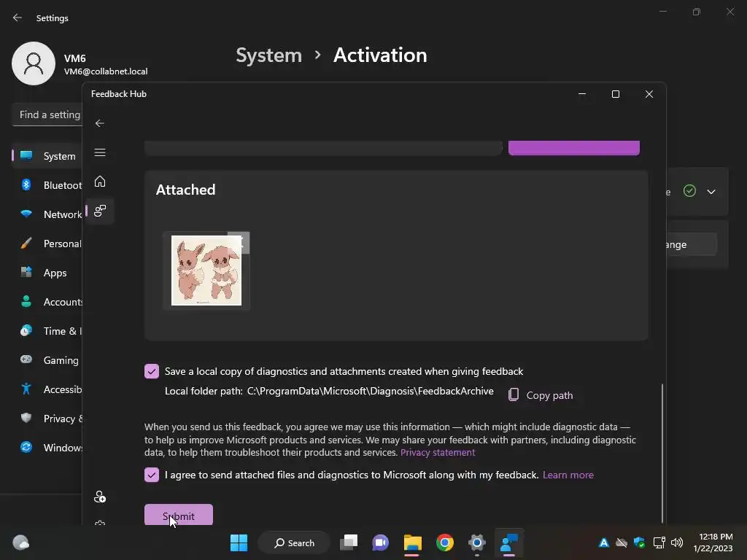Click Feedback Hub taskbar icon
The image size is (747, 560).
pyautogui.click(x=508, y=542)
